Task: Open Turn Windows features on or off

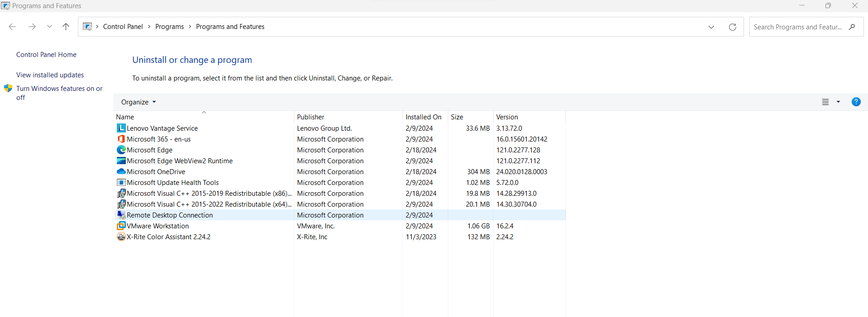Action: point(59,93)
